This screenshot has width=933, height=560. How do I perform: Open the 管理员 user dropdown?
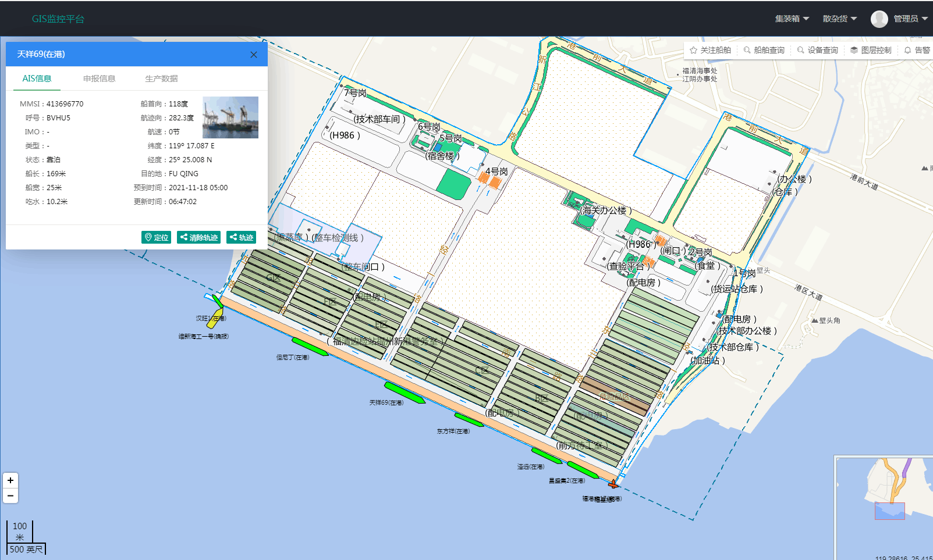point(910,19)
